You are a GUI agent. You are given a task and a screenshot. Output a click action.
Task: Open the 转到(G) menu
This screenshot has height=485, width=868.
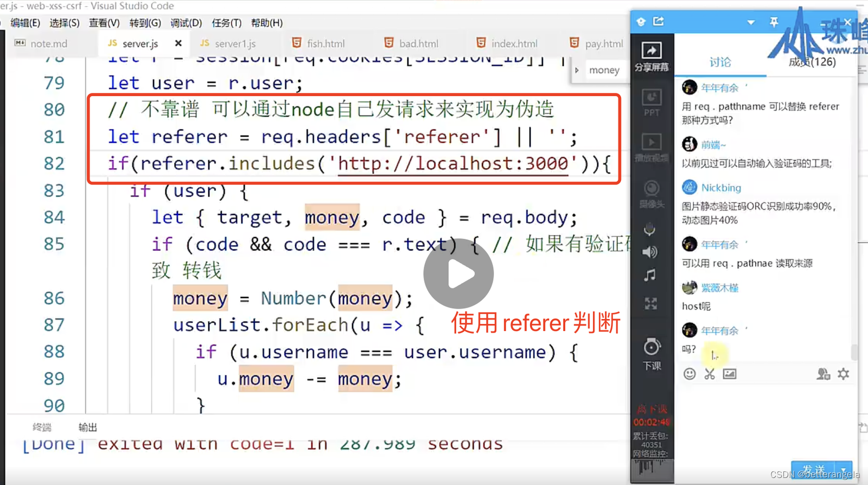coord(145,23)
